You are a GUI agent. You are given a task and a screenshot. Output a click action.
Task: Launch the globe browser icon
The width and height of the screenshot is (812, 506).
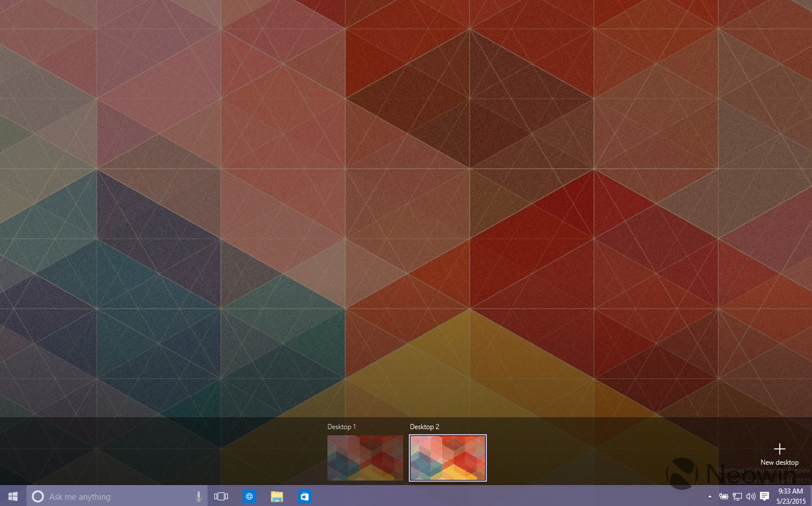click(x=249, y=497)
